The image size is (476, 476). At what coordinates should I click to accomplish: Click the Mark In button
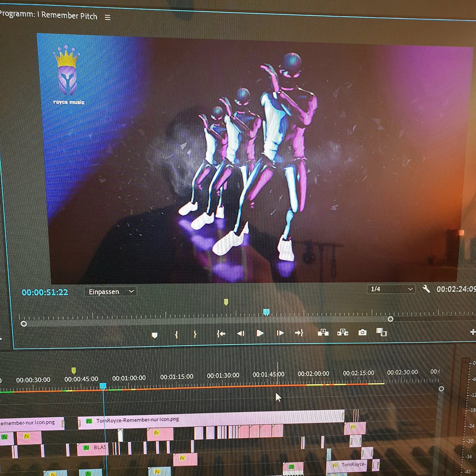click(176, 334)
